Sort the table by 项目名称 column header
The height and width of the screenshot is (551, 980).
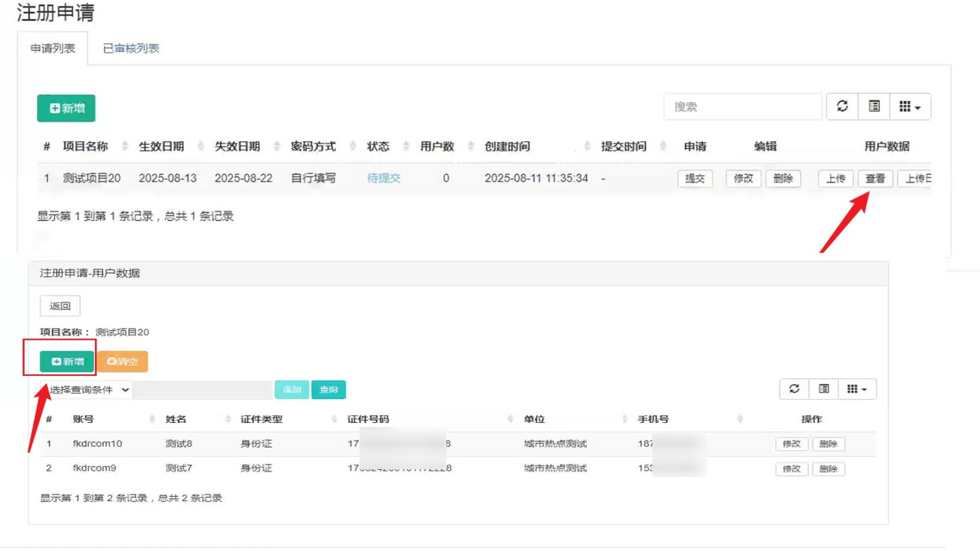pyautogui.click(x=85, y=147)
